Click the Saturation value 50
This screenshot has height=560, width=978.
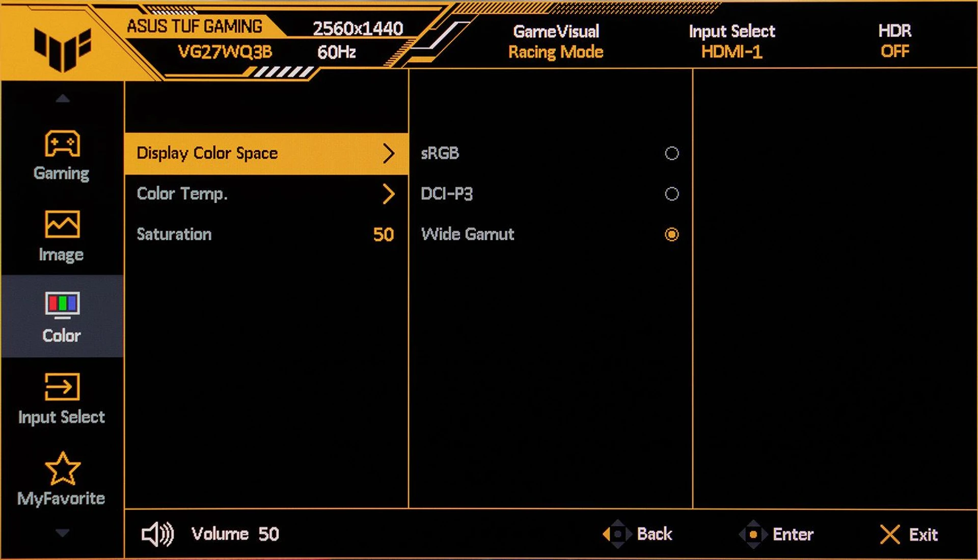coord(384,235)
